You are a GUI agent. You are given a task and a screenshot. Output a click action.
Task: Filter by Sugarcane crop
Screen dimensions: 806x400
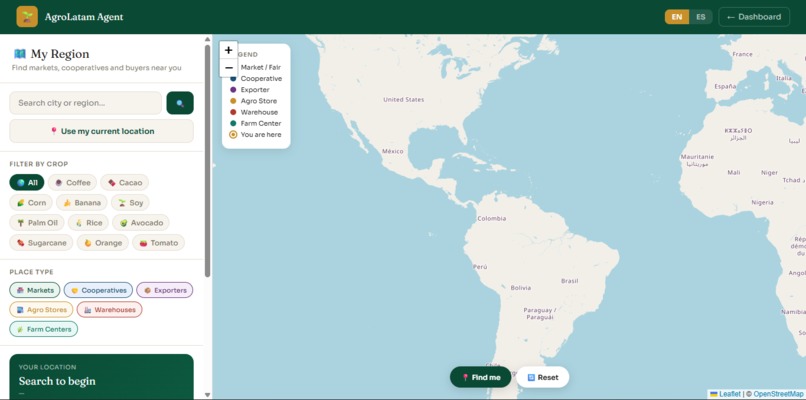(41, 243)
